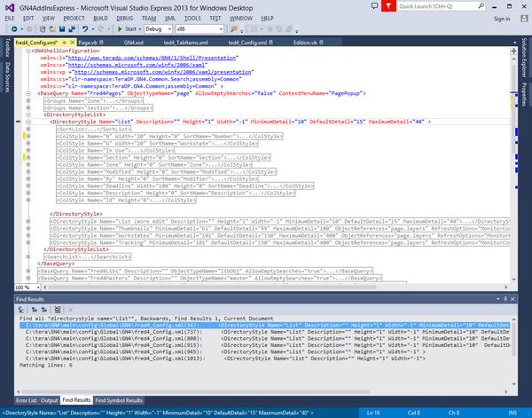
Task: Open the FILE menu
Action: (x=10, y=19)
